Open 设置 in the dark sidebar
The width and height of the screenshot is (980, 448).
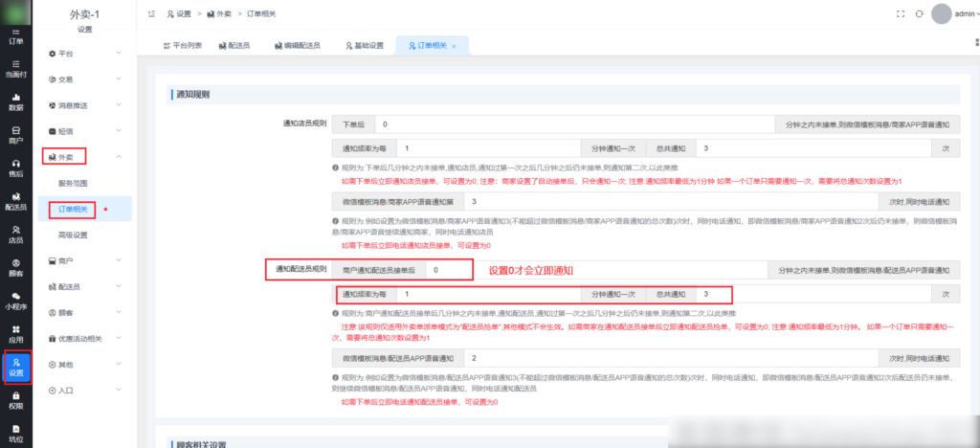(15, 368)
